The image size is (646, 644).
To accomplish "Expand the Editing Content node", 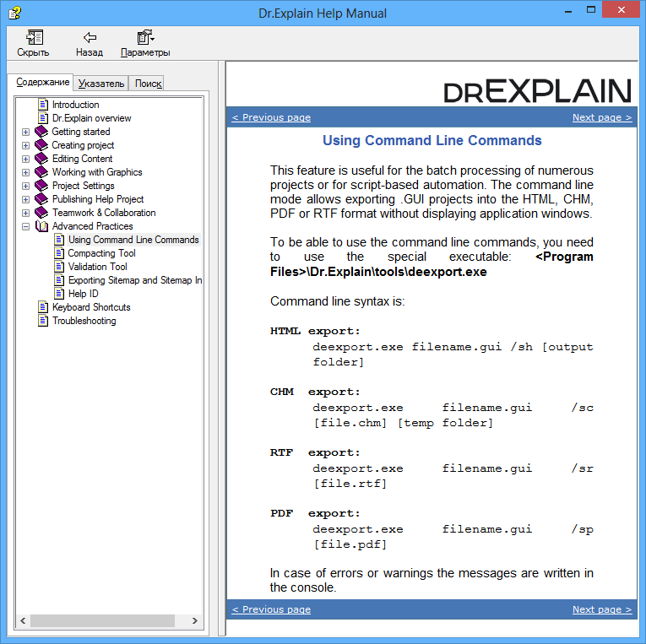I will pos(25,159).
